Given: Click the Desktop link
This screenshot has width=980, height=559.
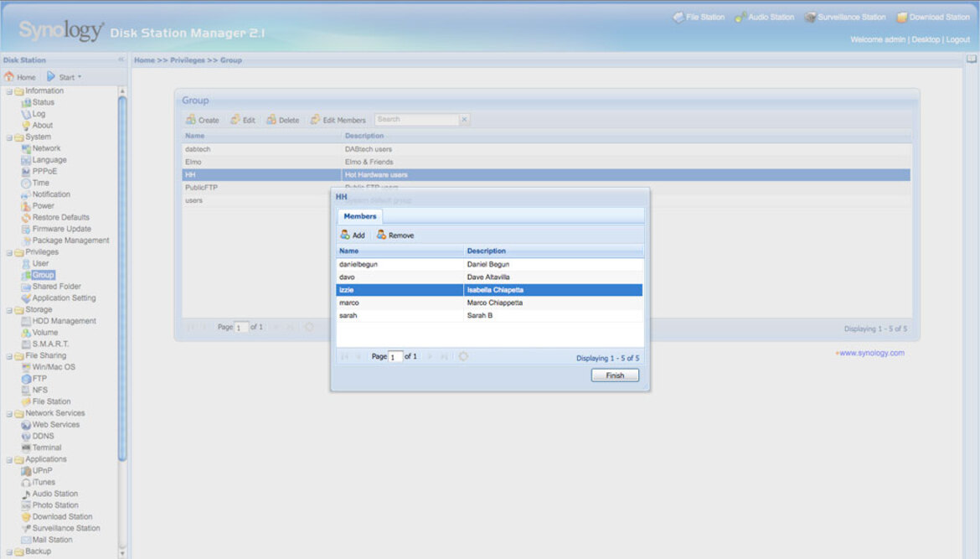Looking at the screenshot, I should coord(926,39).
